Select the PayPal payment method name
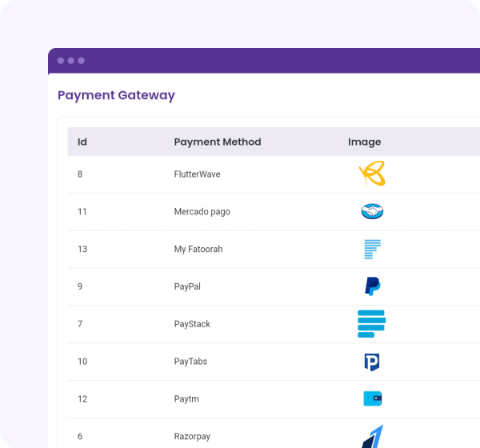The width and height of the screenshot is (480, 448). [187, 286]
